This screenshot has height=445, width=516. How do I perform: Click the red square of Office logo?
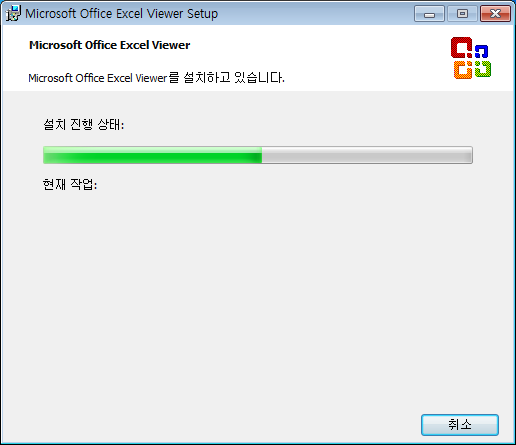461,47
